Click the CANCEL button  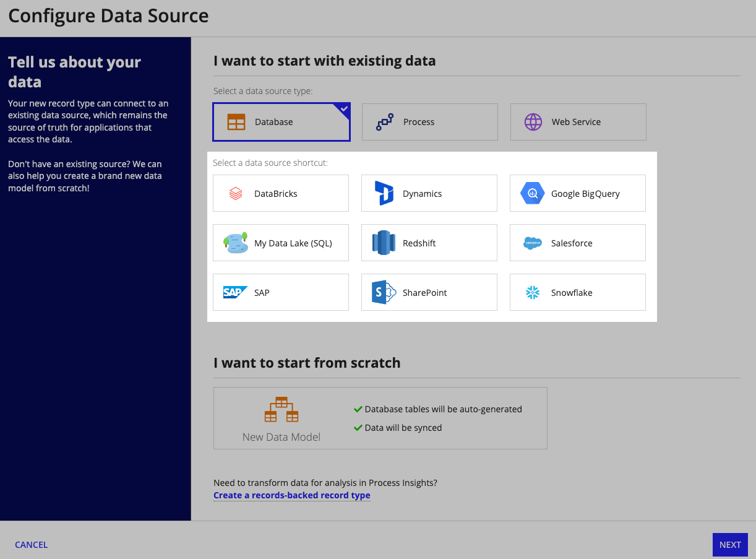[x=32, y=545]
